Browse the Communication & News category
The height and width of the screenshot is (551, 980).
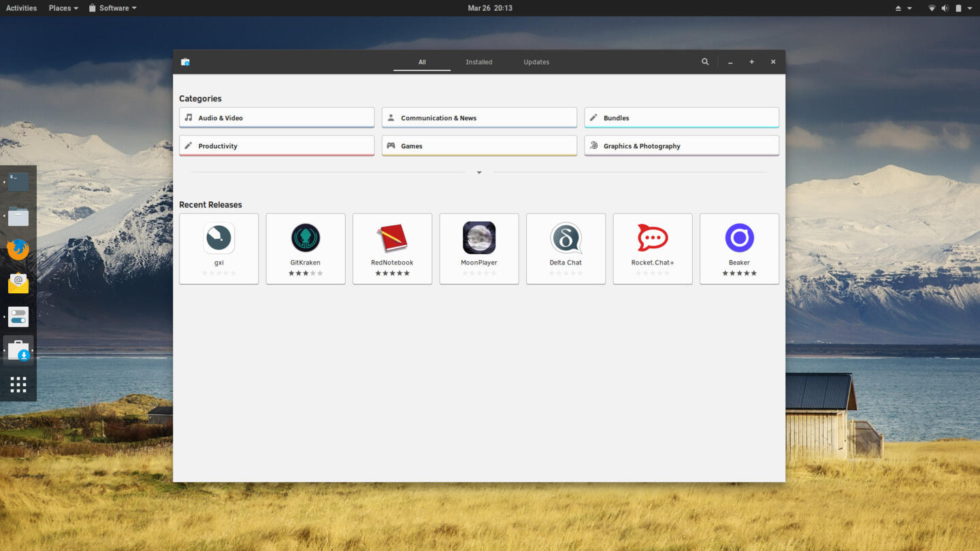point(479,118)
